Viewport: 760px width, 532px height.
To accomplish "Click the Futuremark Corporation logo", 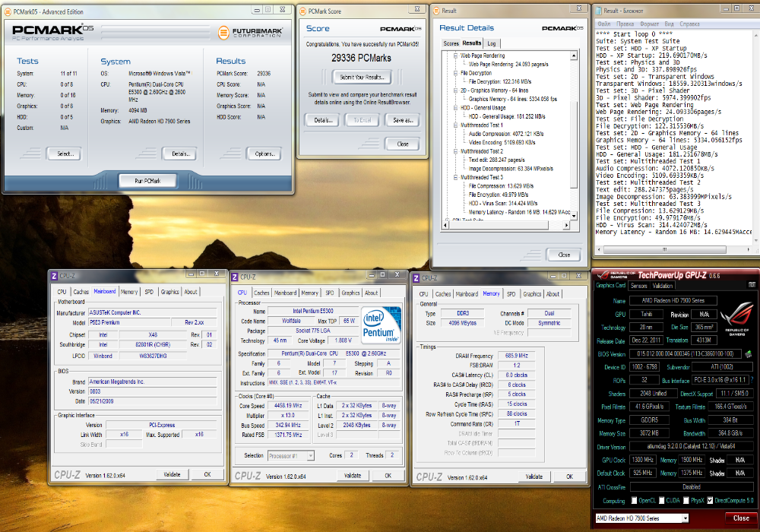I will tap(250, 33).
